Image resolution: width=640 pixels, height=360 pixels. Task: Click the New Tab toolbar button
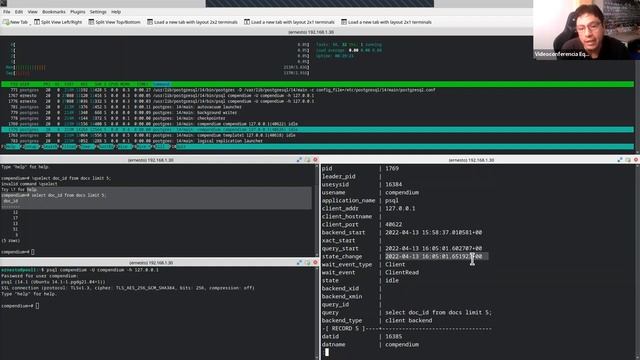(16, 22)
